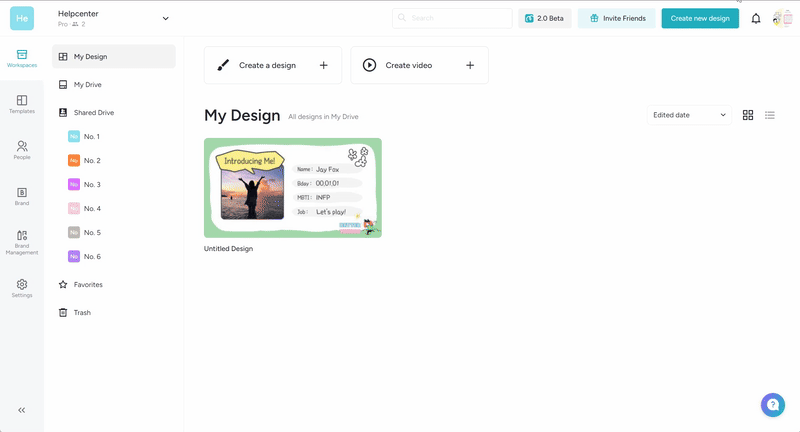The width and height of the screenshot is (800, 432).
Task: Click the notifications bell icon
Action: 756,18
